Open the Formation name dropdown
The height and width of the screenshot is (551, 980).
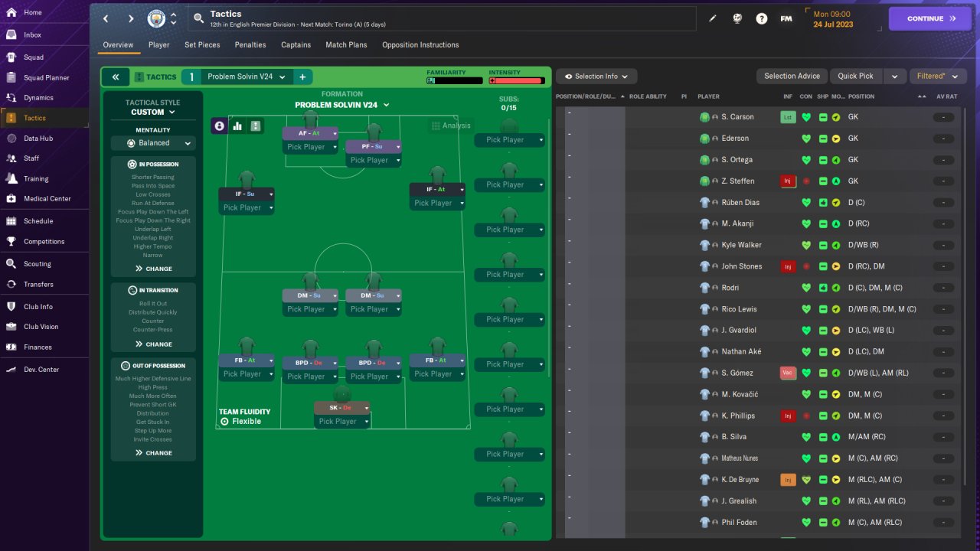pos(342,105)
